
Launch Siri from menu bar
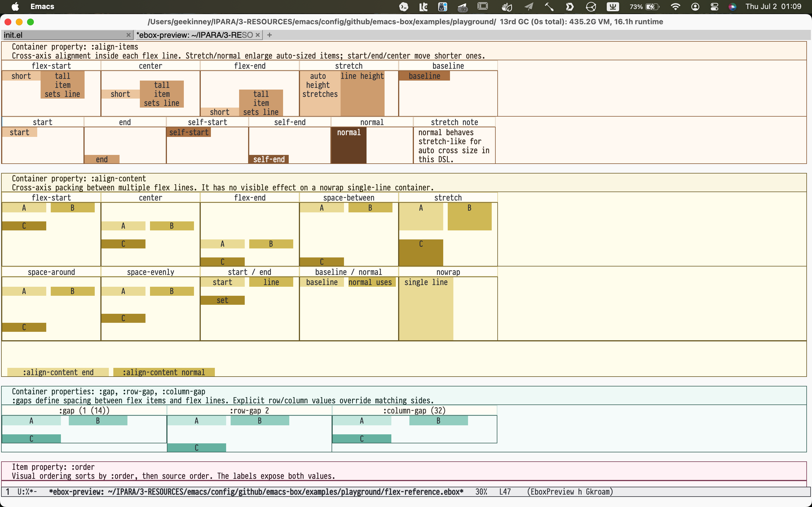coord(732,7)
